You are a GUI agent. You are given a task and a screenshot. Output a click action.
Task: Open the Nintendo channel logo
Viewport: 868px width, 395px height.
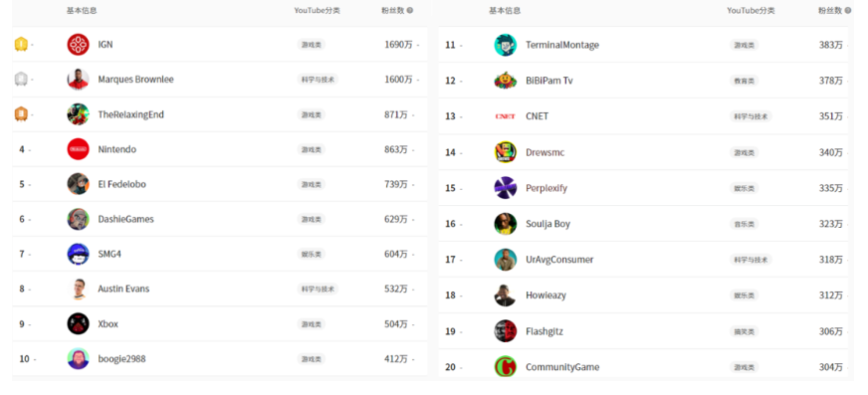(x=78, y=149)
